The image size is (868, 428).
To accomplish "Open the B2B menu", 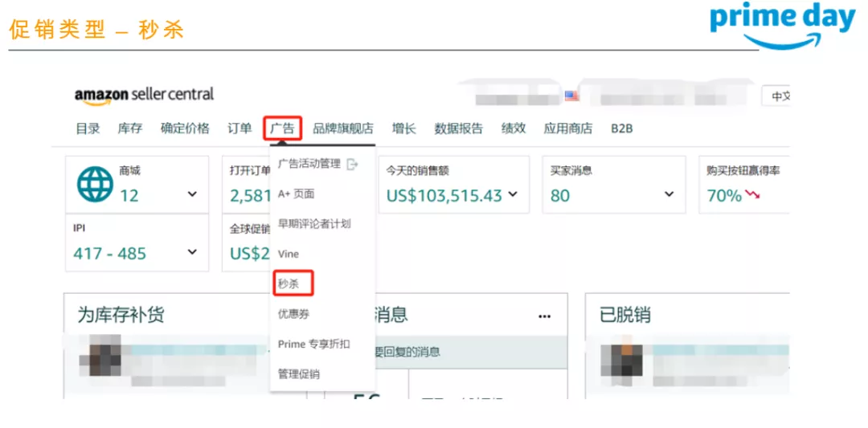I will (621, 128).
